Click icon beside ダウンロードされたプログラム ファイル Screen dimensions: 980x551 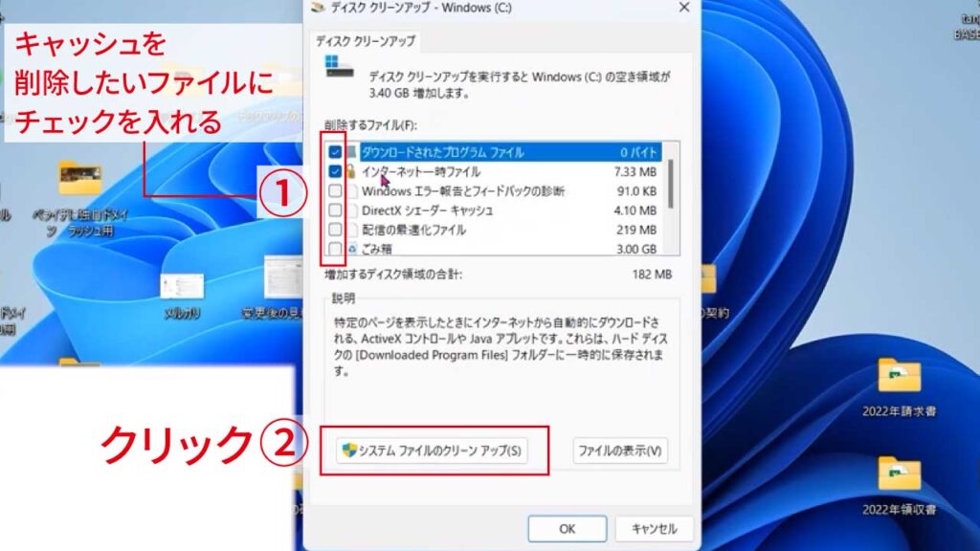click(x=351, y=152)
